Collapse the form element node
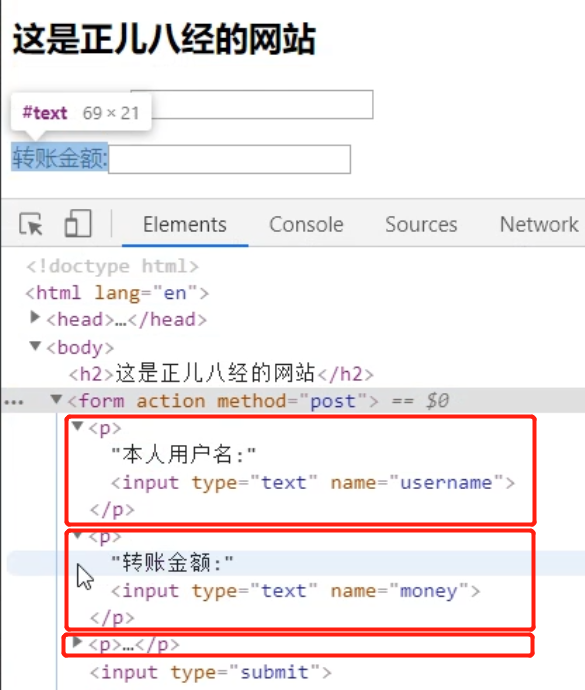Screen dimensions: 585x690 56,399
